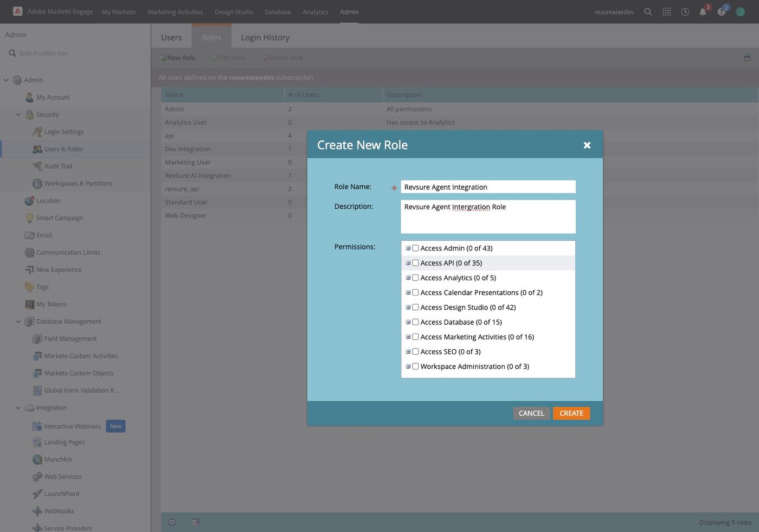Click the refresh icon in bottom bar

172,522
